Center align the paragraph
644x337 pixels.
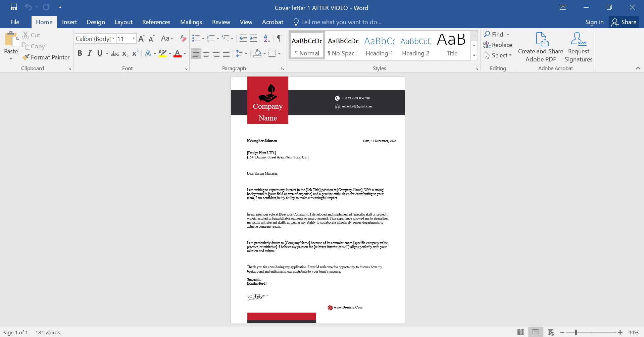[206, 53]
